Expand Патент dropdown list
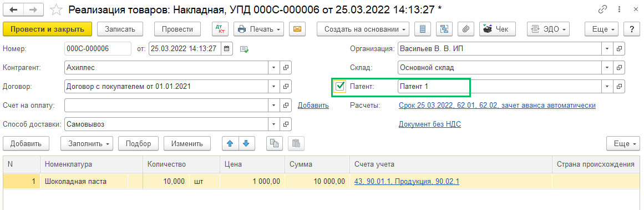The height and width of the screenshot is (210, 644). [607, 86]
